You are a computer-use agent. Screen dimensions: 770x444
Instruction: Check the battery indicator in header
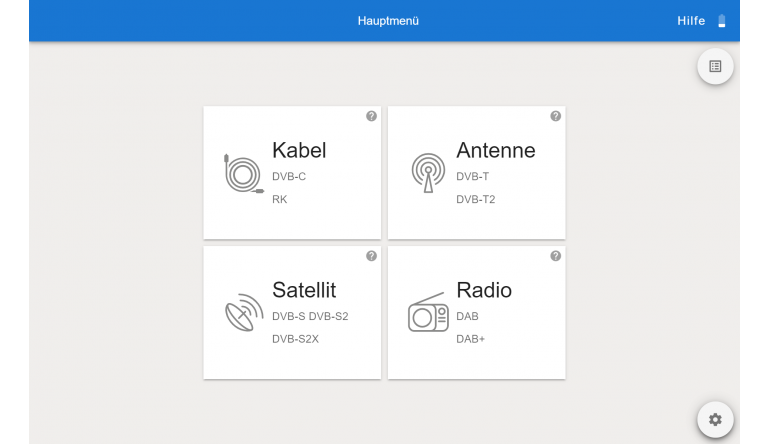[x=721, y=21]
